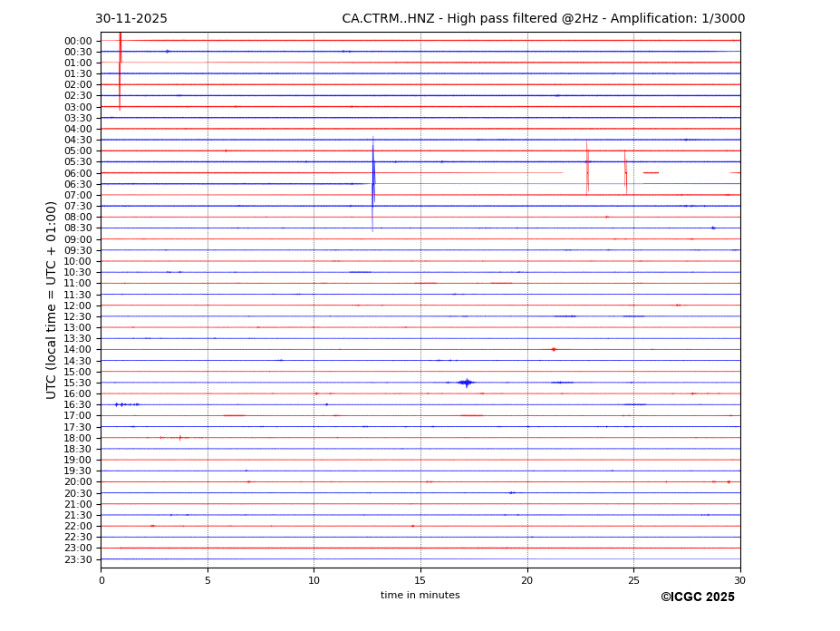Viewport: 840px width, 631px height.
Task: Select the 'time in minutes' axis label
Action: [x=420, y=596]
